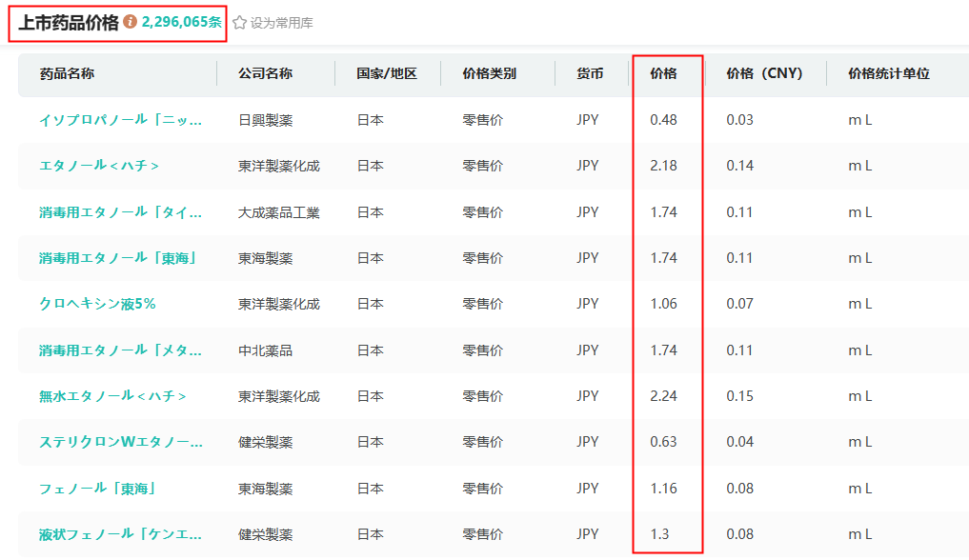Open drug link 消毒用エタノール「タイ...
This screenshot has width=969, height=560.
click(120, 212)
